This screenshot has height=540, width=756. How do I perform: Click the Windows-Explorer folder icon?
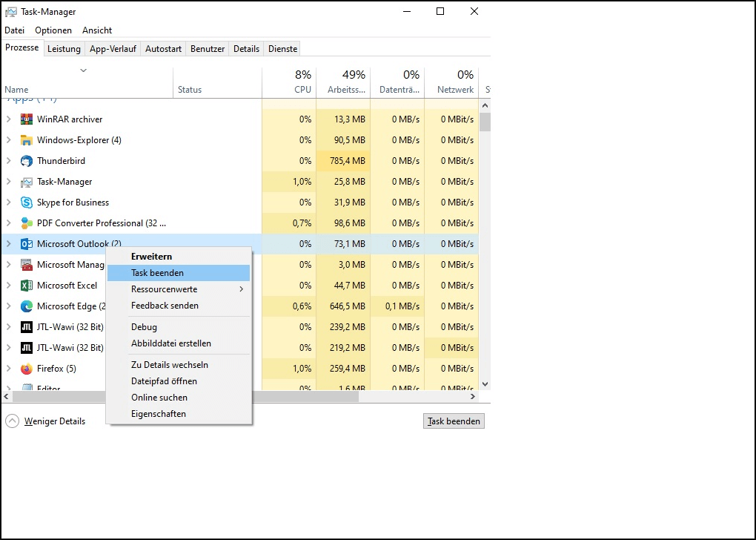(25, 140)
